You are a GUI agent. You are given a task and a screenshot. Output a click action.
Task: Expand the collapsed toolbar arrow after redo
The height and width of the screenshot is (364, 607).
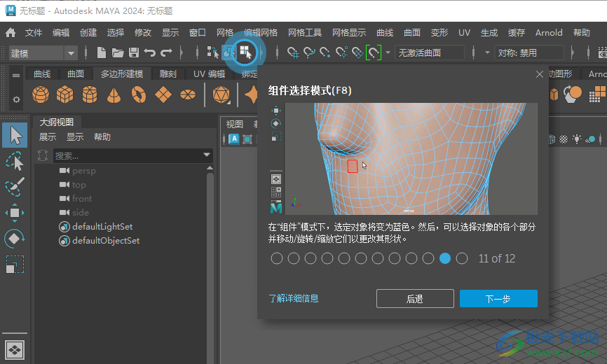tap(182, 52)
